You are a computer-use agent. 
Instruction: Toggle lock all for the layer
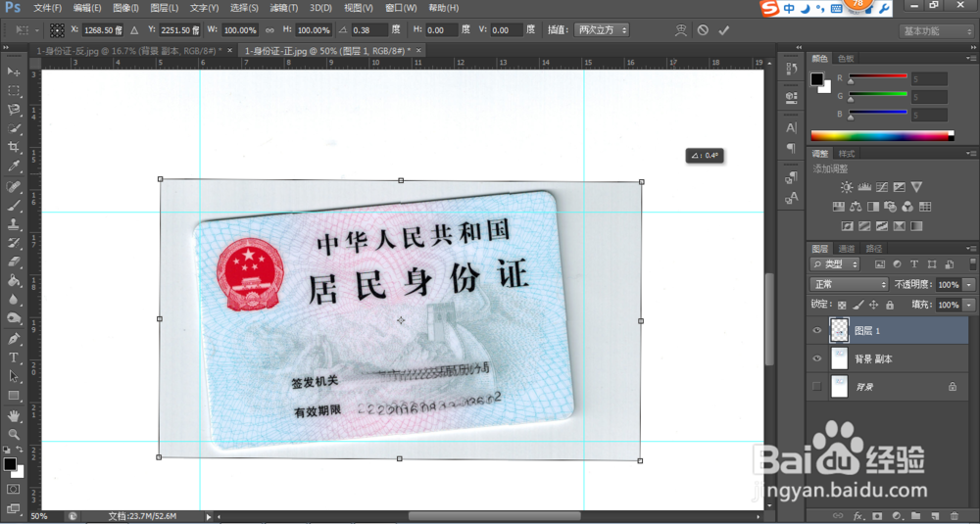point(890,305)
